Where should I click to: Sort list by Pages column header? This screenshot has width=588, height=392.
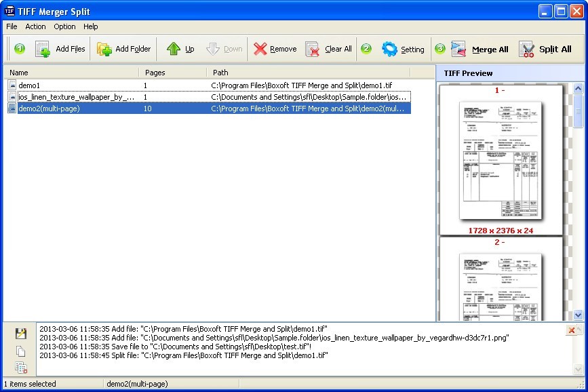(x=173, y=73)
